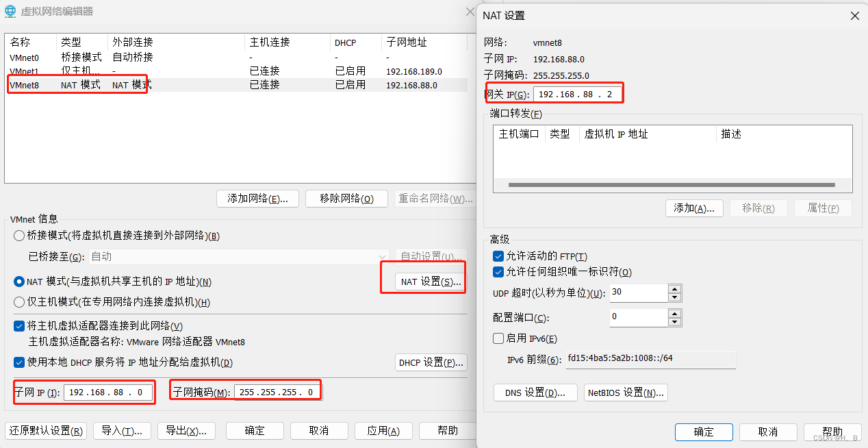The image size is (868, 448).
Task: Click the 192.168.189.0 subnet cell
Action: tap(414, 71)
